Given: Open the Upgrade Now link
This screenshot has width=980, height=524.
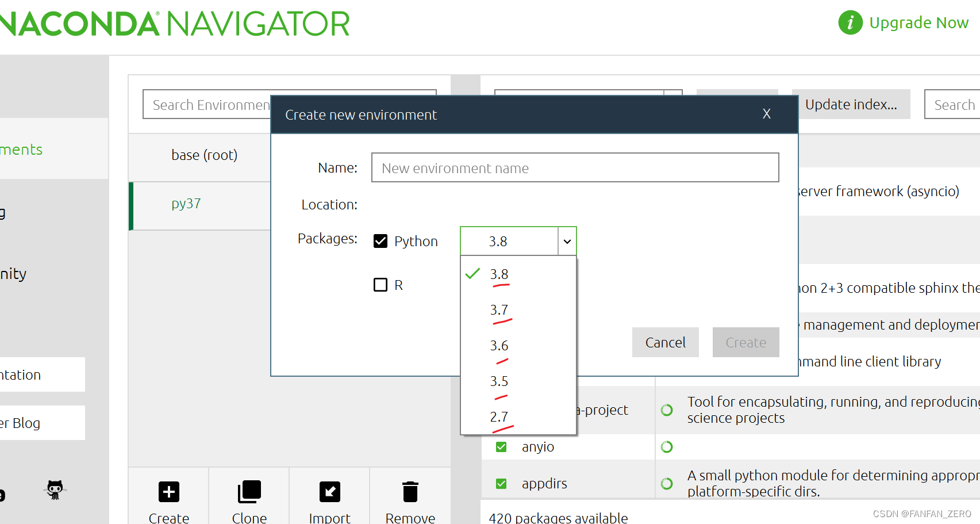Looking at the screenshot, I should pos(918,23).
